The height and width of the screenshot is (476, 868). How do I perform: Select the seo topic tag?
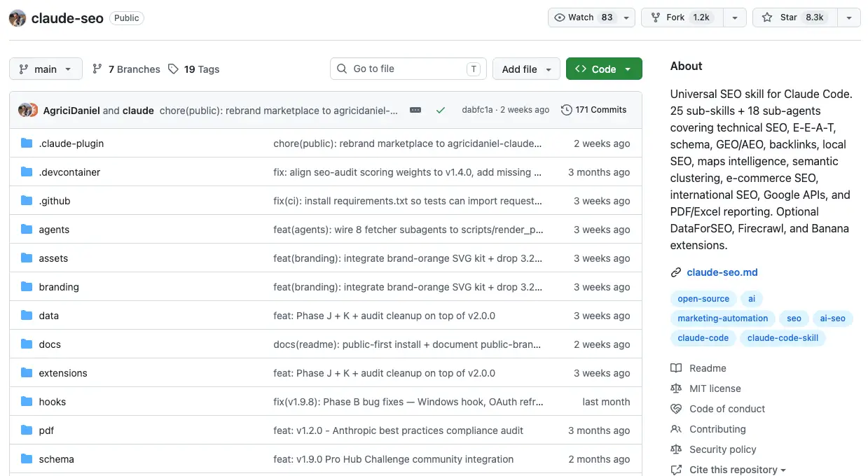click(x=794, y=318)
